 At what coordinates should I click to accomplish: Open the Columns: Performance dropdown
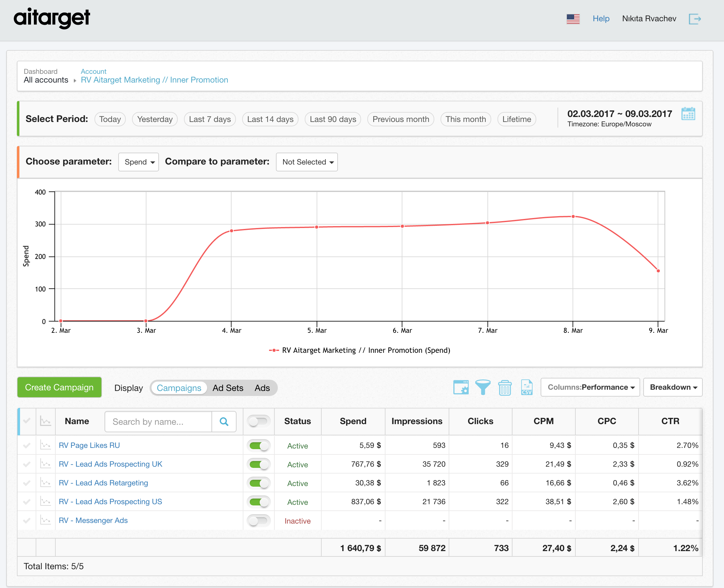(x=590, y=387)
